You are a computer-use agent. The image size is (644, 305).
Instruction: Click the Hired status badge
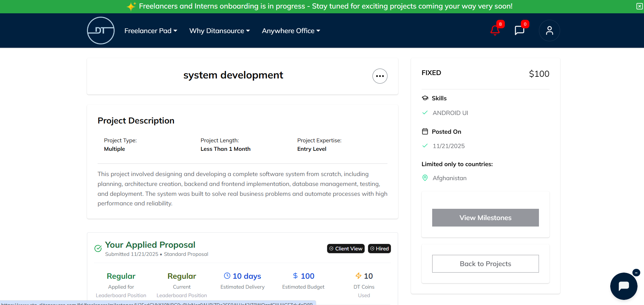[x=379, y=249]
